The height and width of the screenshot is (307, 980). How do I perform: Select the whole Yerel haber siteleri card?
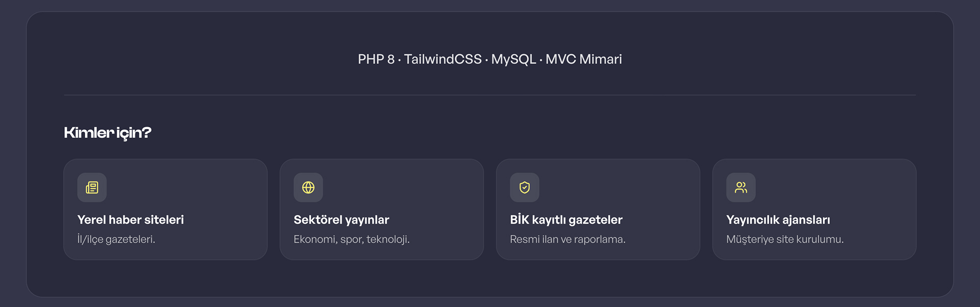coord(165,209)
